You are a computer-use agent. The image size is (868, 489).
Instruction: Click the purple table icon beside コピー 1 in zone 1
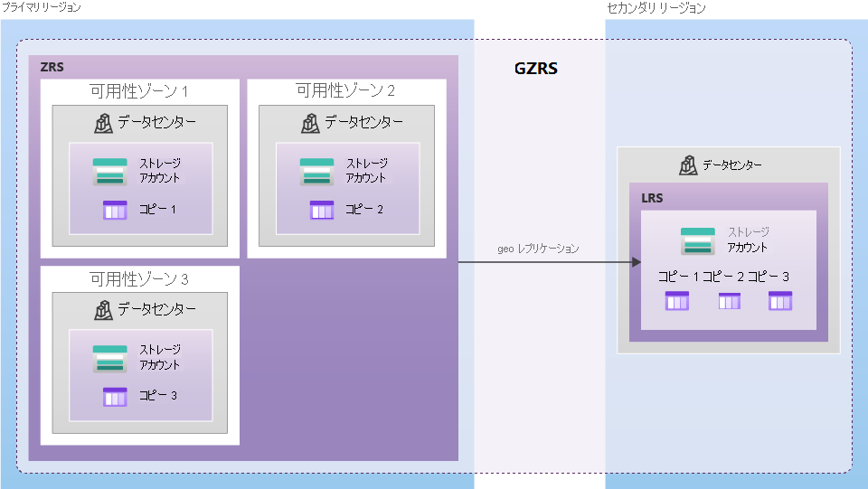click(x=115, y=211)
